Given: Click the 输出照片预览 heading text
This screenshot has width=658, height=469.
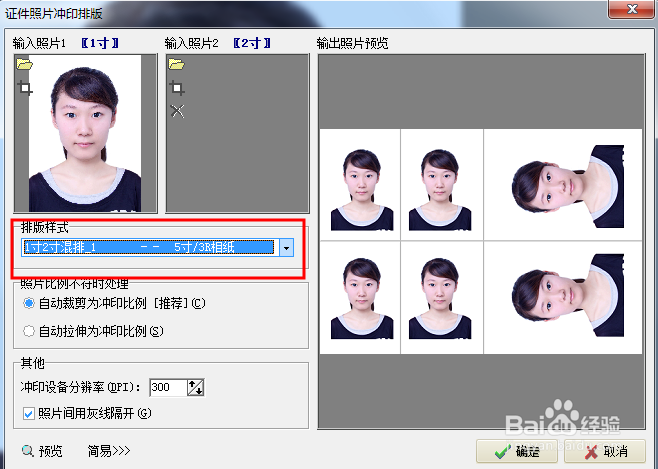Looking at the screenshot, I should click(352, 43).
